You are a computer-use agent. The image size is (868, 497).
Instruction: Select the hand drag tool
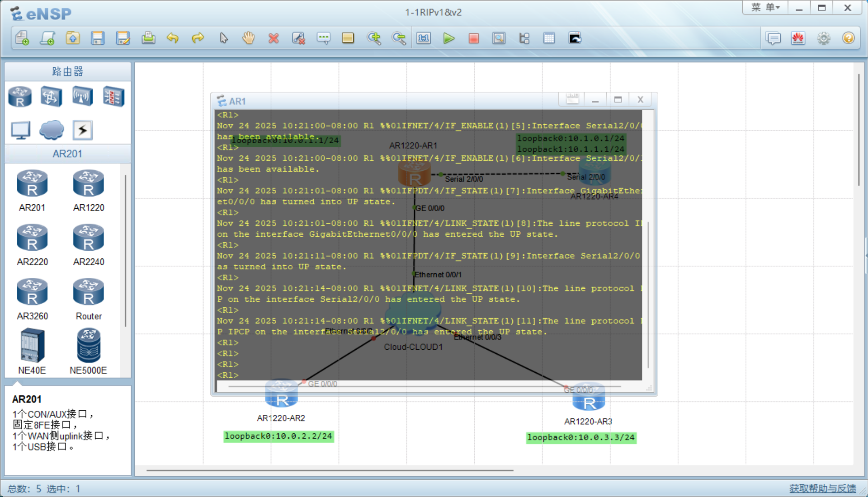click(248, 38)
